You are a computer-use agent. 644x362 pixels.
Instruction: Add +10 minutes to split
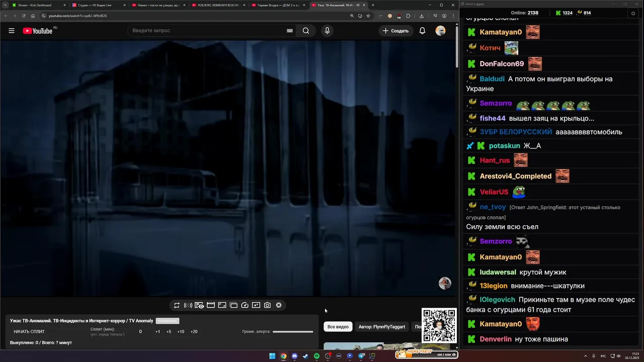(x=181, y=332)
